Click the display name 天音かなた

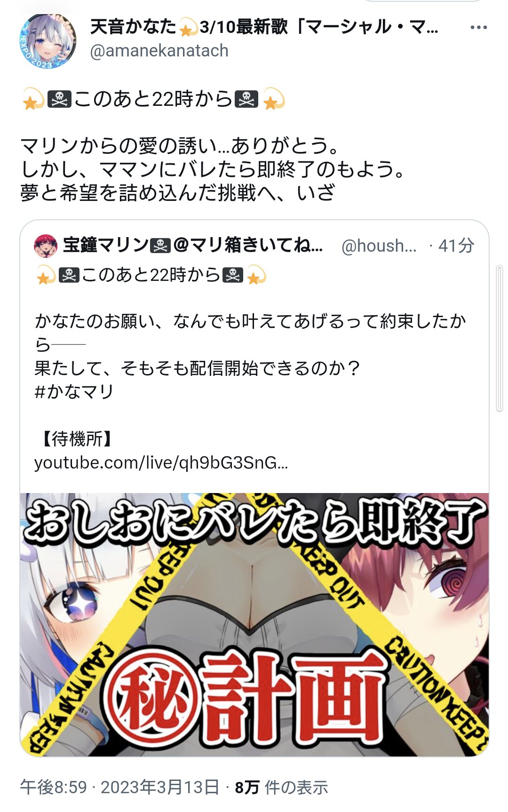(133, 26)
